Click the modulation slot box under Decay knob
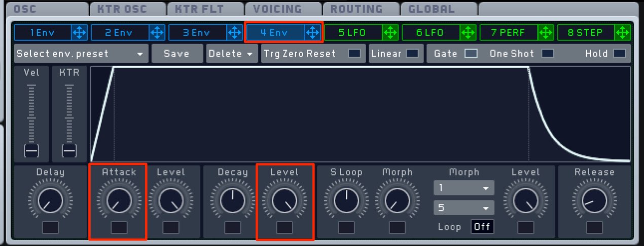The height and width of the screenshot is (246, 644). 233,227
